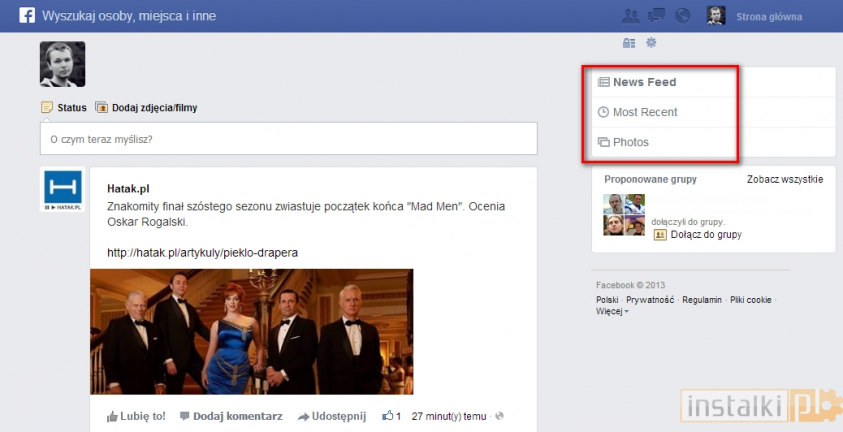Go to Strona główna

click(769, 17)
